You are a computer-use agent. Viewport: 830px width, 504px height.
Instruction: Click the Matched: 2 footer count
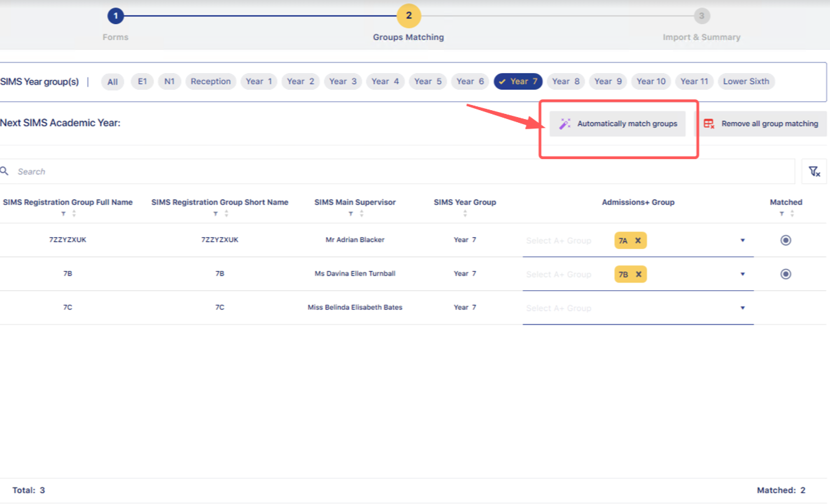pos(781,491)
